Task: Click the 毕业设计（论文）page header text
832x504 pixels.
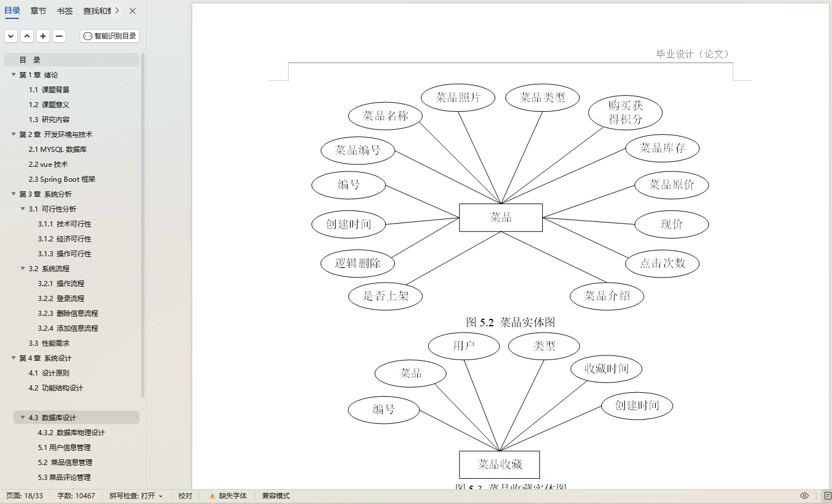Action: point(693,54)
